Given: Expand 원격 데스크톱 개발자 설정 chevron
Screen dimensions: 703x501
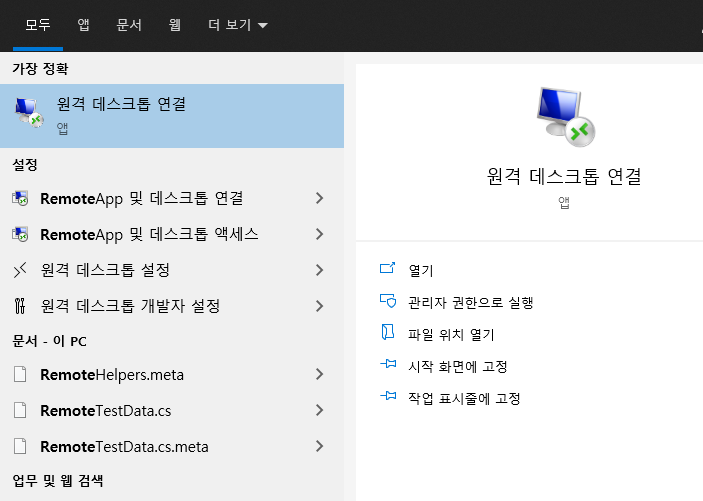Looking at the screenshot, I should (319, 306).
